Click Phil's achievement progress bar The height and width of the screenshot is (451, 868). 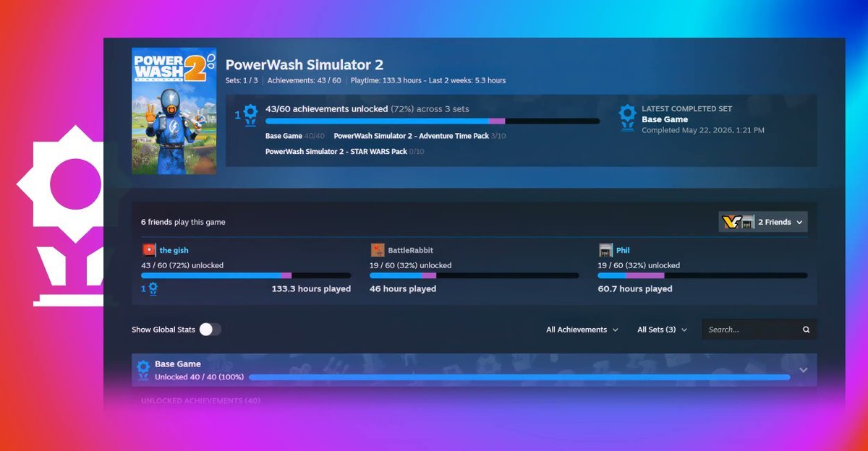[702, 275]
